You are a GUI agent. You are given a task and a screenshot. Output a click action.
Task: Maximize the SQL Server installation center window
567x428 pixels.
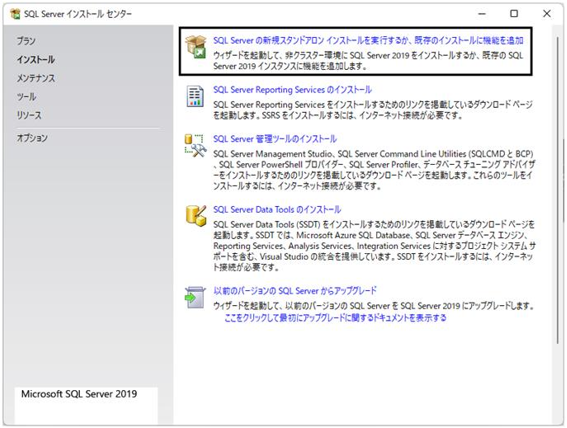click(514, 14)
